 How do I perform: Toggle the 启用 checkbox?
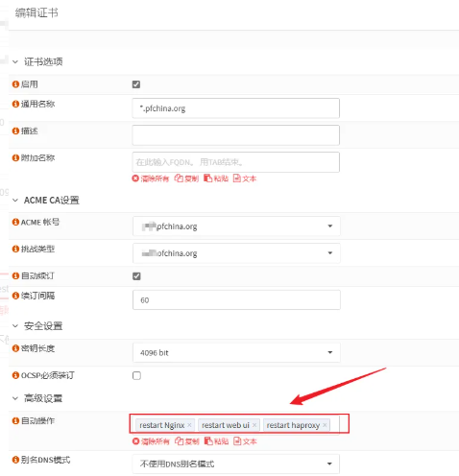pos(136,84)
